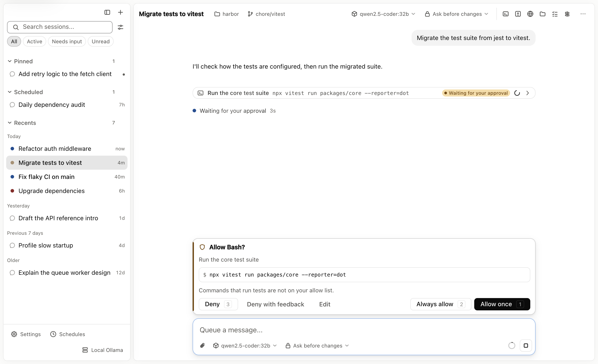Image resolution: width=598 pixels, height=364 pixels.
Task: Open the terminal panel icon in header
Action: click(505, 14)
